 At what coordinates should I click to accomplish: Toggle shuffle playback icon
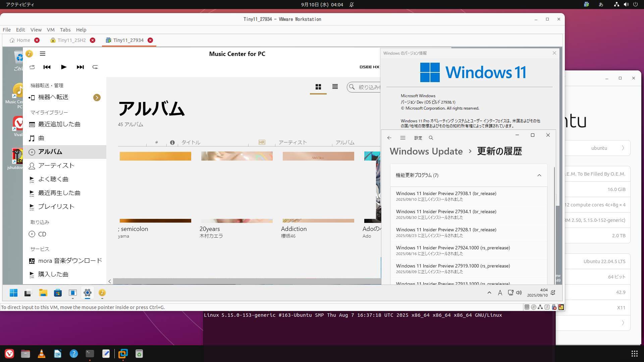pyautogui.click(x=32, y=67)
